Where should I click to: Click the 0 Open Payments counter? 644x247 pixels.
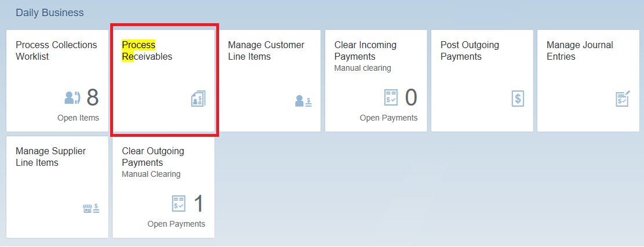click(410, 98)
